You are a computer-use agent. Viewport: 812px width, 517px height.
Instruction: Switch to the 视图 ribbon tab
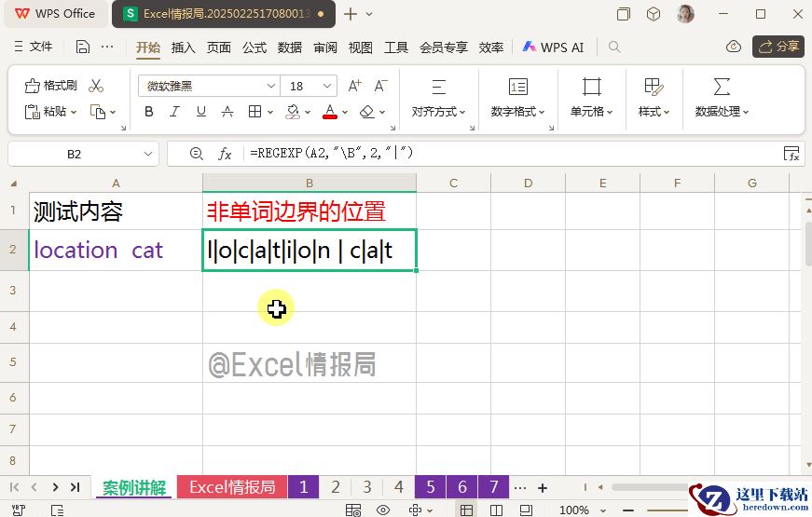coord(361,48)
